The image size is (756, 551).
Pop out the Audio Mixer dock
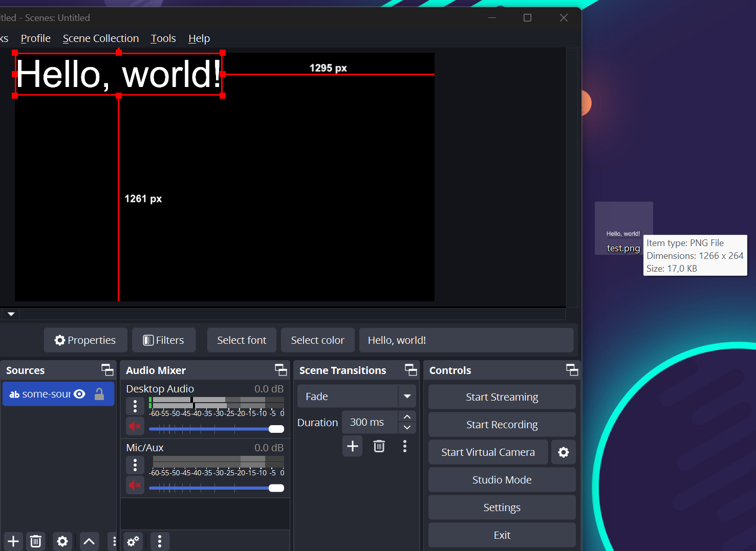281,370
